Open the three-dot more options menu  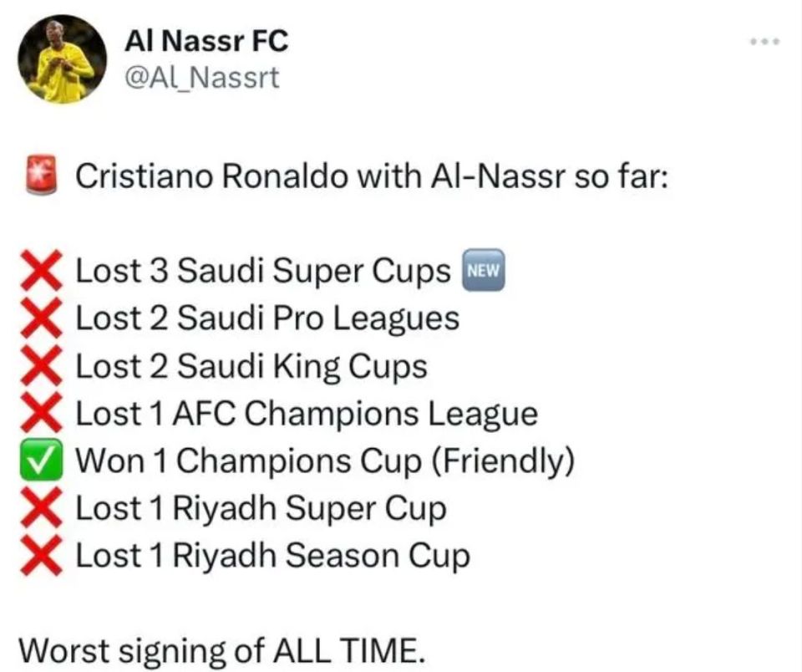[x=765, y=42]
